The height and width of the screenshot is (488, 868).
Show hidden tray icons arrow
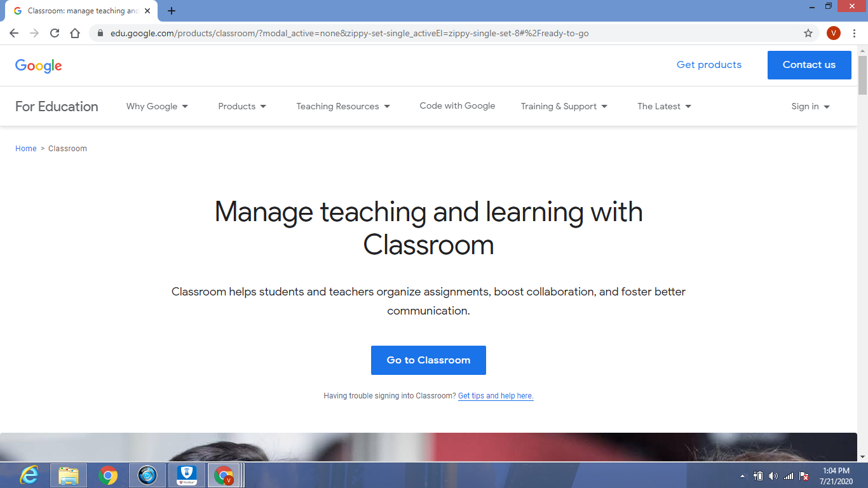(743, 476)
